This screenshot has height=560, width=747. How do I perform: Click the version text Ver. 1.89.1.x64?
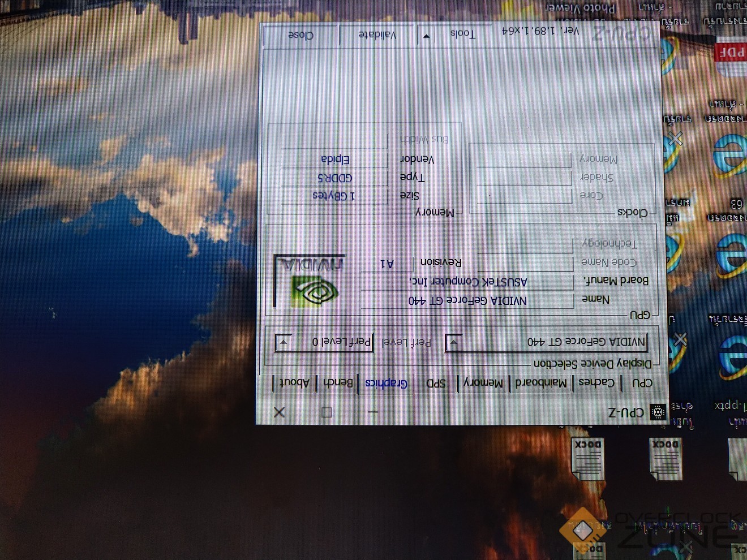tap(542, 31)
